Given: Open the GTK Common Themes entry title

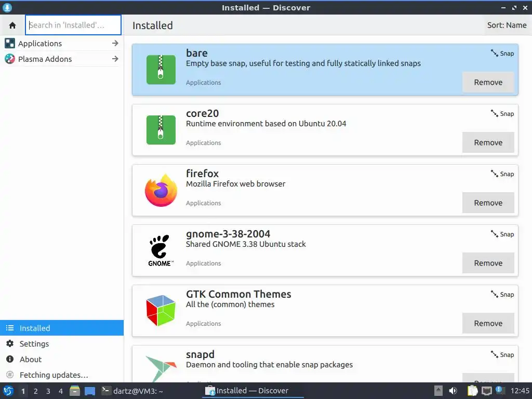Looking at the screenshot, I should pos(238,294).
